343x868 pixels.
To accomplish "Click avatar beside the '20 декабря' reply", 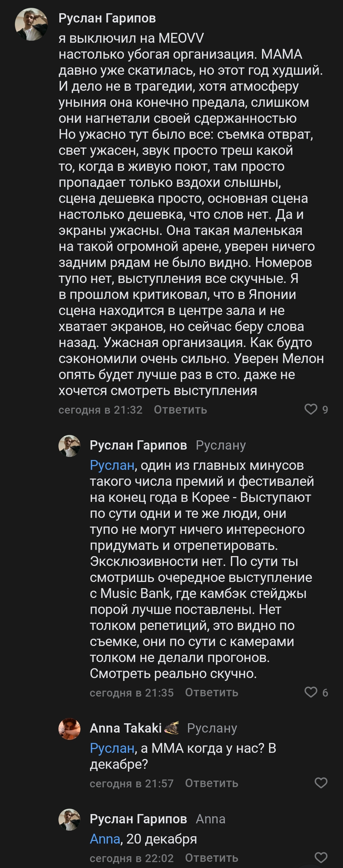I will [x=69, y=819].
